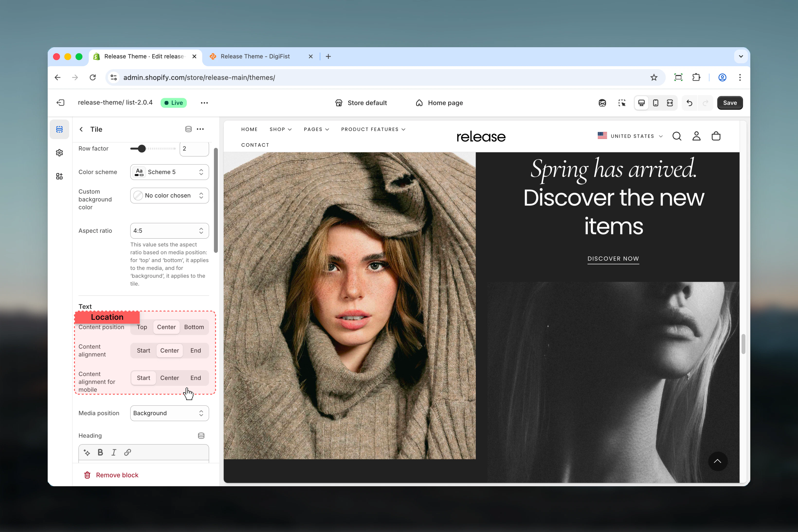This screenshot has width=798, height=532.
Task: Set Content position to Center
Action: (166, 327)
